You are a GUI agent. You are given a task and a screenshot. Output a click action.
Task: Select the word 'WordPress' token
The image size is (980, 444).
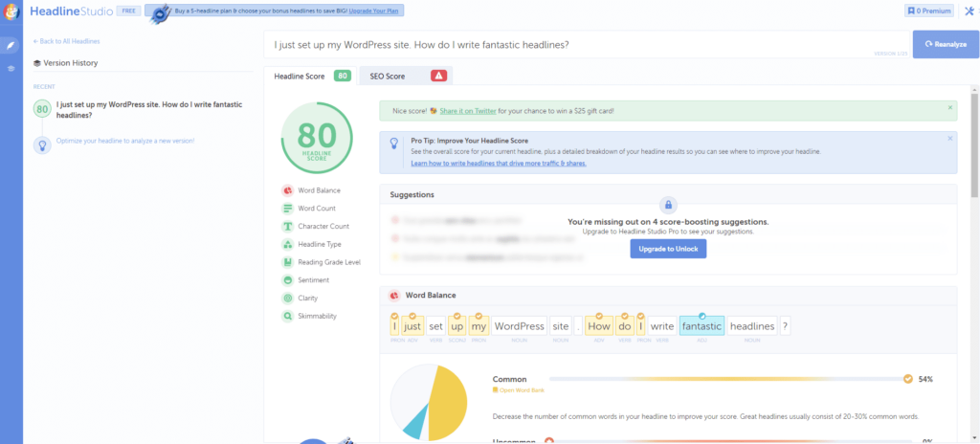tap(519, 325)
